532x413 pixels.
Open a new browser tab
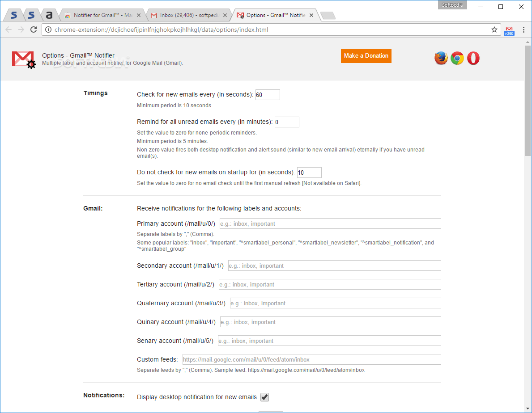tap(328, 15)
